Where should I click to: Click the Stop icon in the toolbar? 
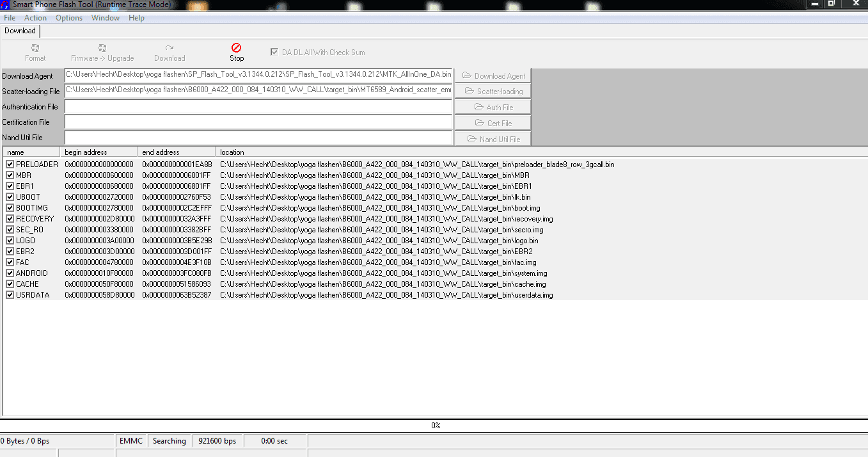pos(236,47)
